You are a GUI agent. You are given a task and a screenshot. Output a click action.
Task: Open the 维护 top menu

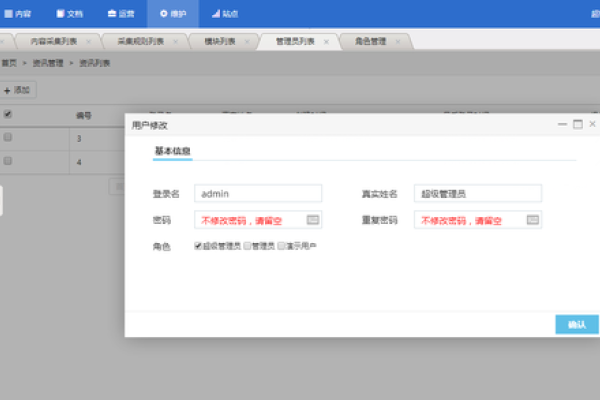point(173,14)
